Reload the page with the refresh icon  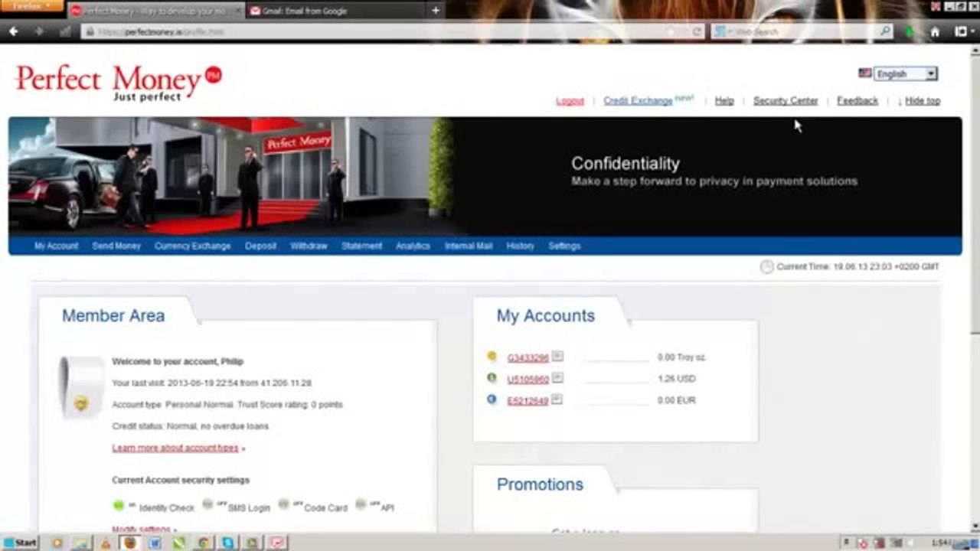pos(697,31)
